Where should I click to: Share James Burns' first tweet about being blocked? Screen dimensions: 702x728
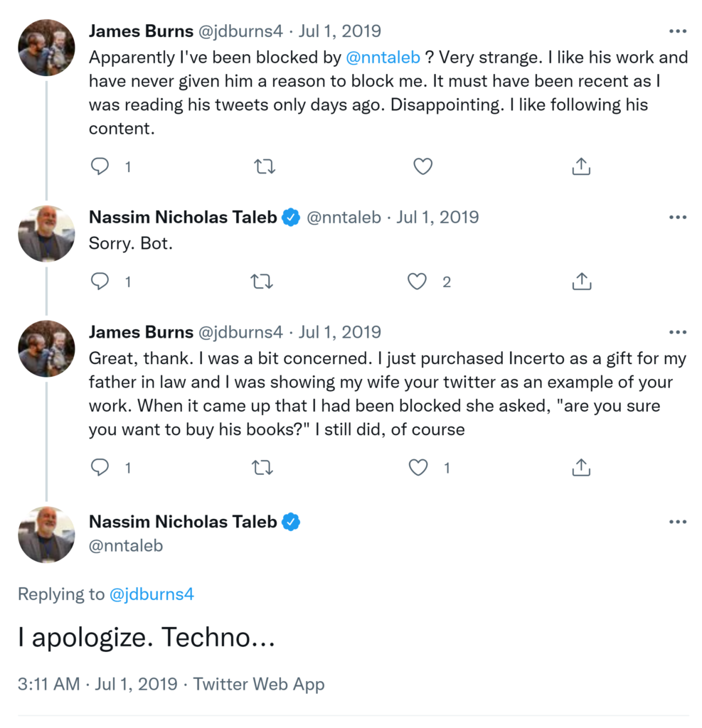pos(581,166)
